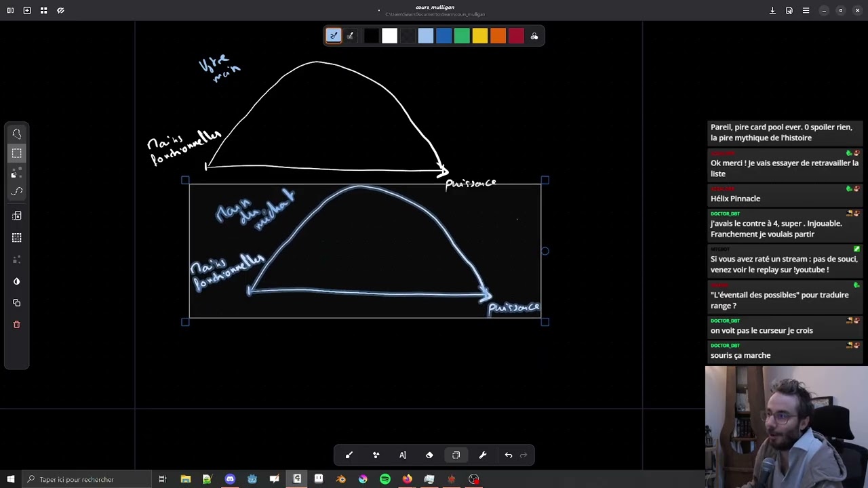The height and width of the screenshot is (488, 868).
Task: Open Blender from the taskbar
Action: click(341, 479)
